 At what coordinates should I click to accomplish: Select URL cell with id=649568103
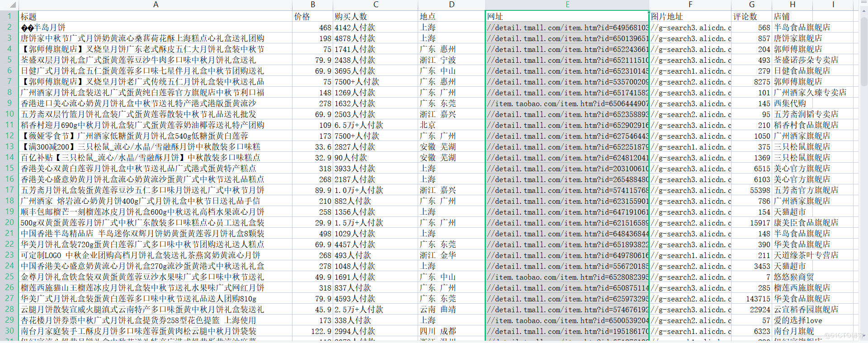coord(567,27)
